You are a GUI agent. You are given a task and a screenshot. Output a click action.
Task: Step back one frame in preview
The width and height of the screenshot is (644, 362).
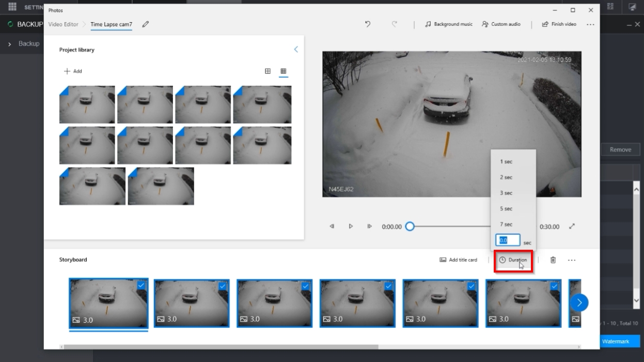332,227
